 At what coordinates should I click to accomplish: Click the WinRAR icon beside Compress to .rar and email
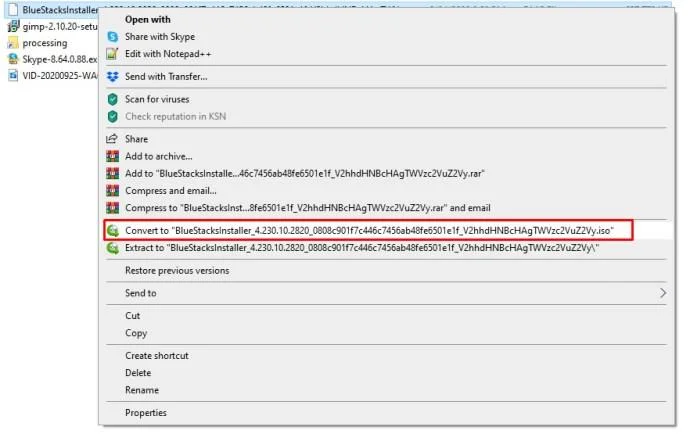pos(113,208)
